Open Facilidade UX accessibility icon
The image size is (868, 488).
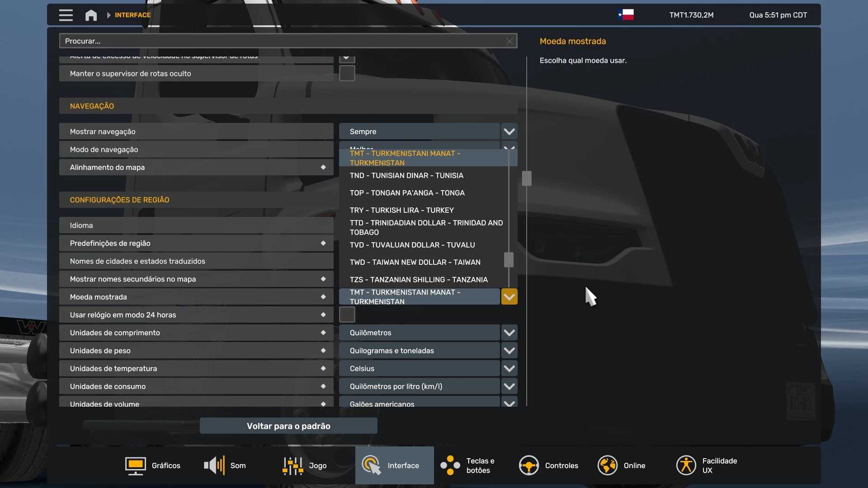click(686, 465)
